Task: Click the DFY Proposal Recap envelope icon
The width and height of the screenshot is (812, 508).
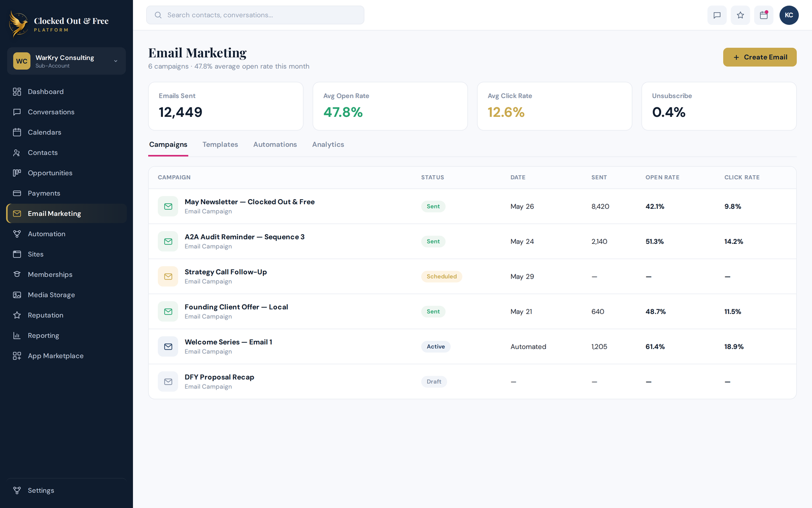Action: (168, 382)
